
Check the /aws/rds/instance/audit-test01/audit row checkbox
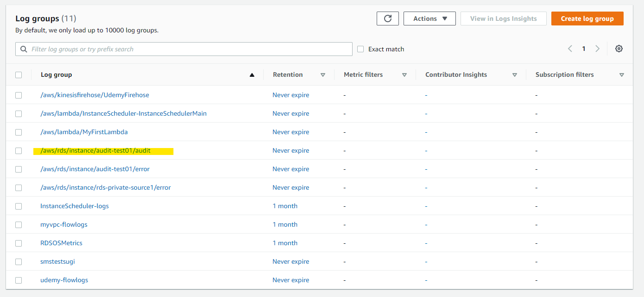click(19, 150)
